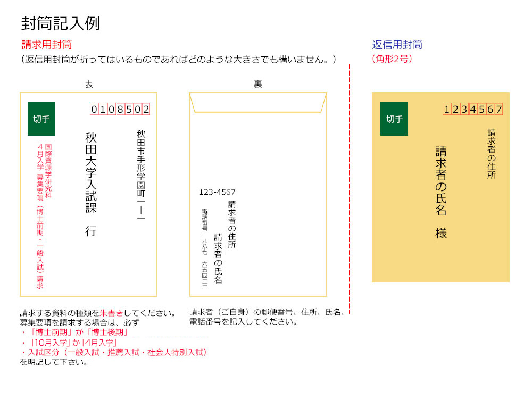The image size is (532, 399).
Task: Select the red heading "請求用封筒"
Action: coord(47,45)
